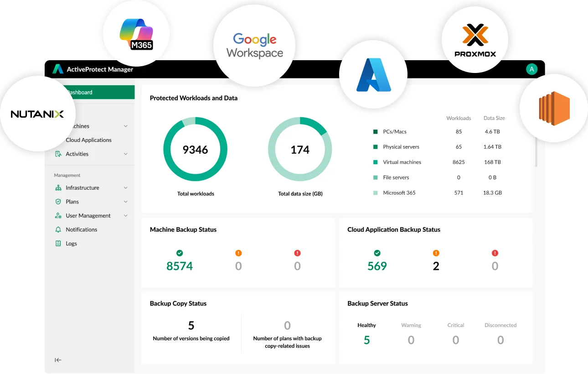Click Machine Backup Status red error icon

click(298, 253)
